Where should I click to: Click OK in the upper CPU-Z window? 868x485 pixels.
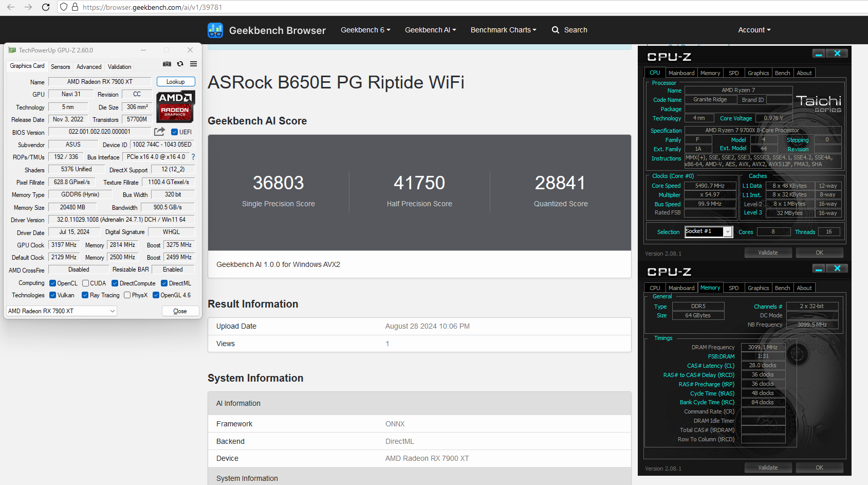pyautogui.click(x=819, y=253)
